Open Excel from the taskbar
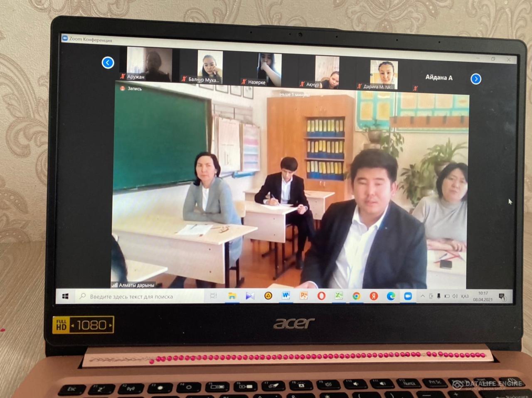This screenshot has width=532, height=398. pos(339,296)
